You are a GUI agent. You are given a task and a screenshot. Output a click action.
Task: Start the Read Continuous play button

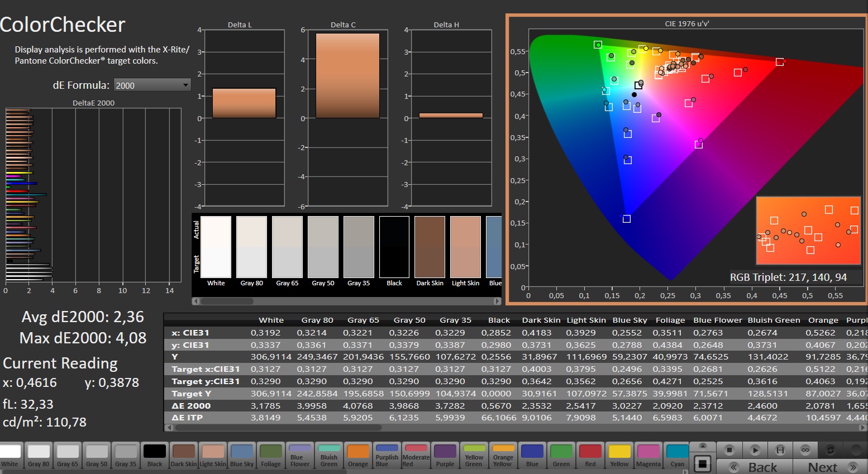click(x=755, y=449)
